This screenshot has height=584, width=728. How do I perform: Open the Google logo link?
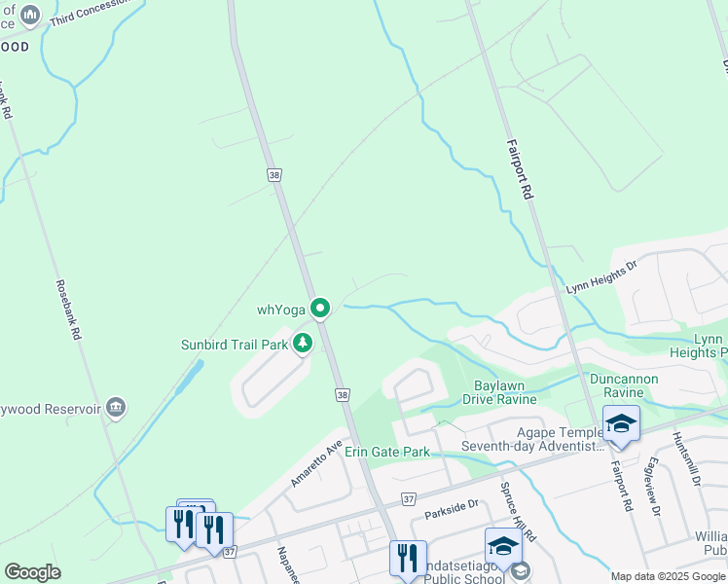32,572
